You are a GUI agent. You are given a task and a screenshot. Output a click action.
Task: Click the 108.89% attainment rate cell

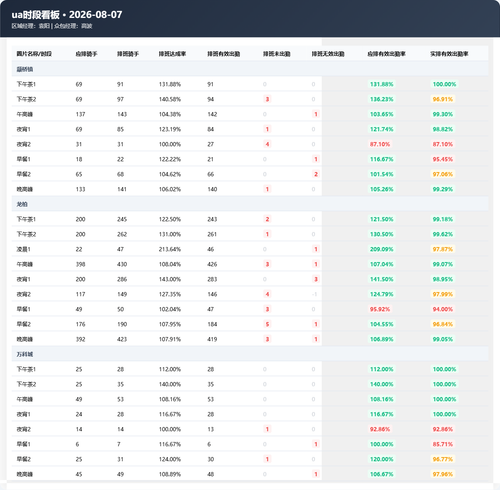coord(170,474)
